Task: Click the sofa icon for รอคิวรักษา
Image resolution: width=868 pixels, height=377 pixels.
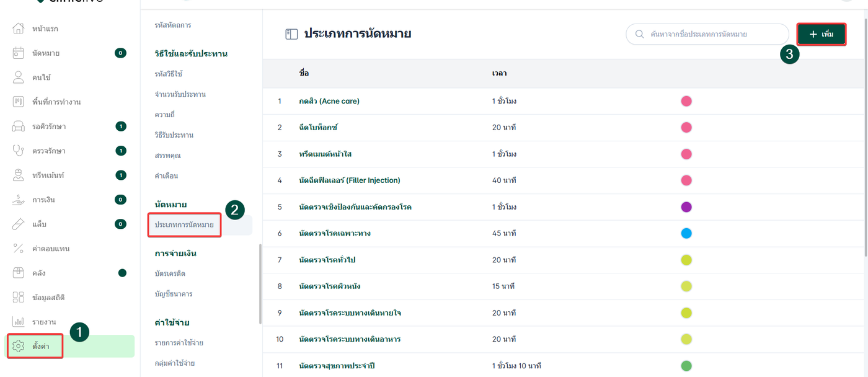Action: pyautogui.click(x=19, y=126)
